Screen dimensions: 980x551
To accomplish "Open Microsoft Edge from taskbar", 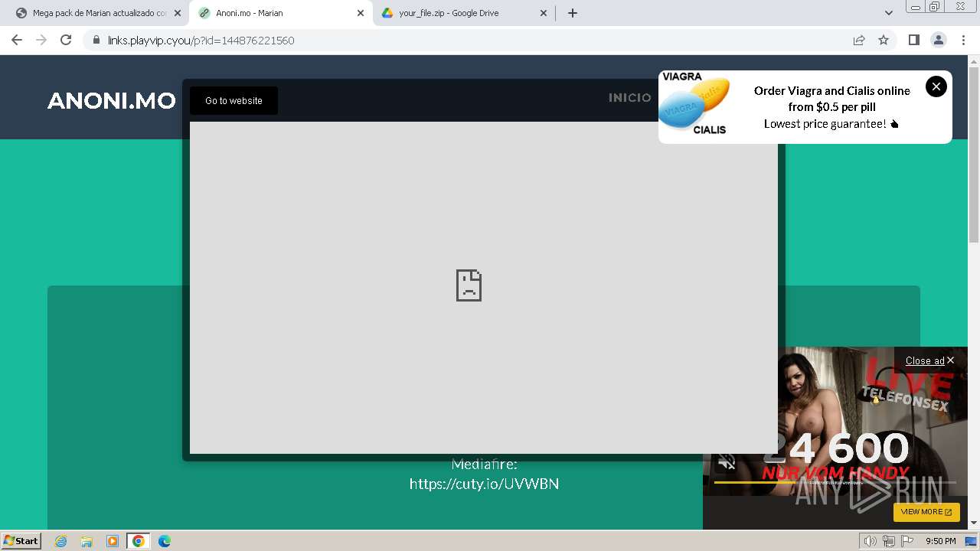I will (x=165, y=541).
